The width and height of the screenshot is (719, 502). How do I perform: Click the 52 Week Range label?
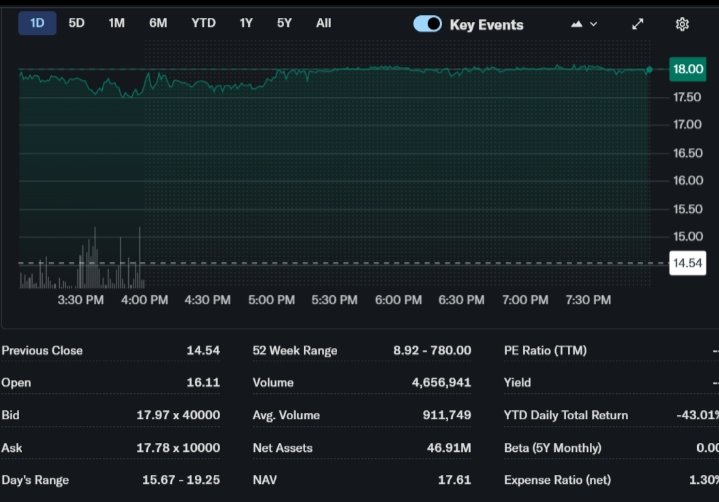[x=295, y=351]
